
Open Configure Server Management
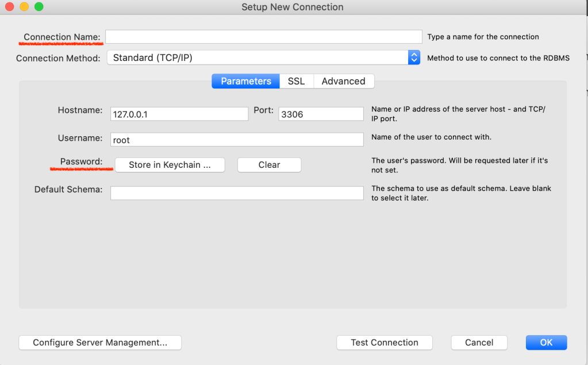click(x=100, y=343)
